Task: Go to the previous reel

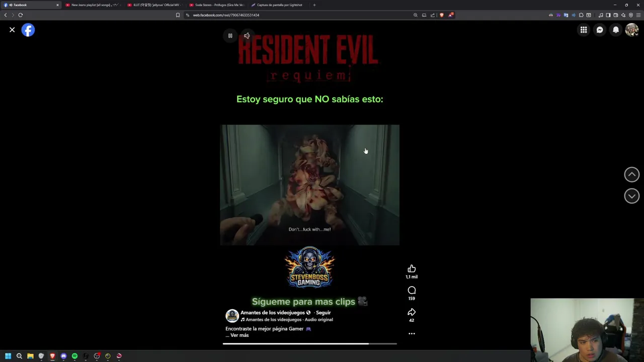Action: pos(632,174)
